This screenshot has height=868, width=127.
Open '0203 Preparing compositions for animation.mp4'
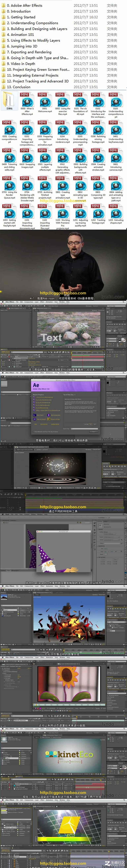coord(45,133)
